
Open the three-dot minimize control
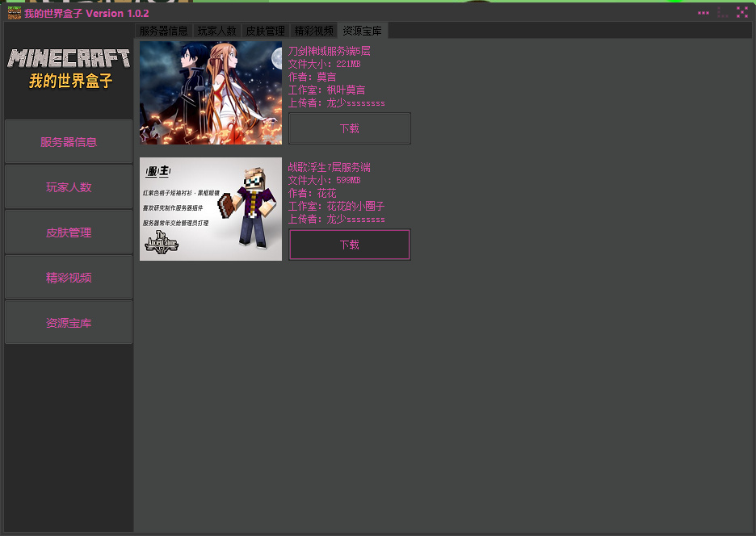coord(703,13)
